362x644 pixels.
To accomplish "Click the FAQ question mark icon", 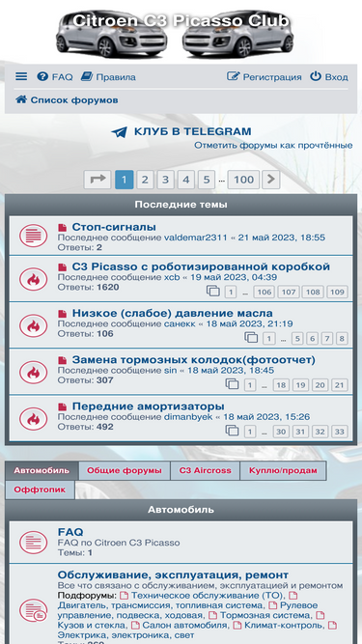I will (x=42, y=76).
